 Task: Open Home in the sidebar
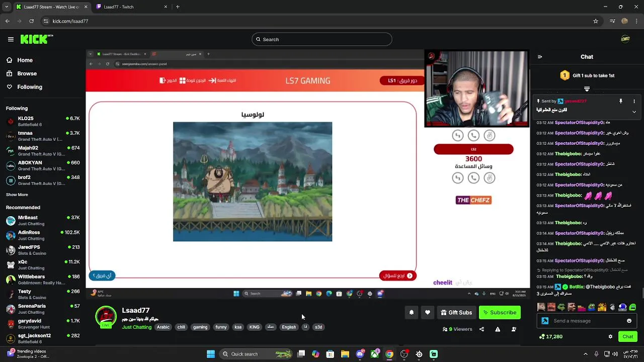pos(20,60)
